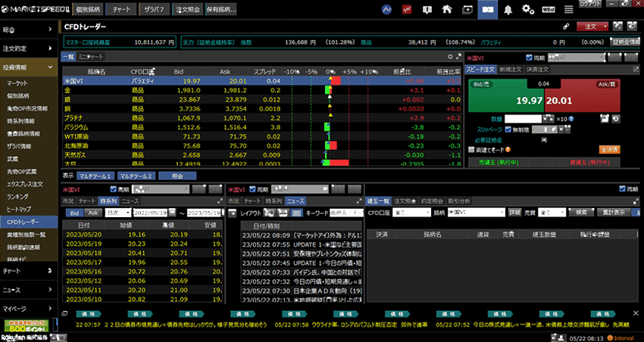644x342 pixels.
Task: Enable 両建てモード checkbox
Action: click(x=471, y=150)
